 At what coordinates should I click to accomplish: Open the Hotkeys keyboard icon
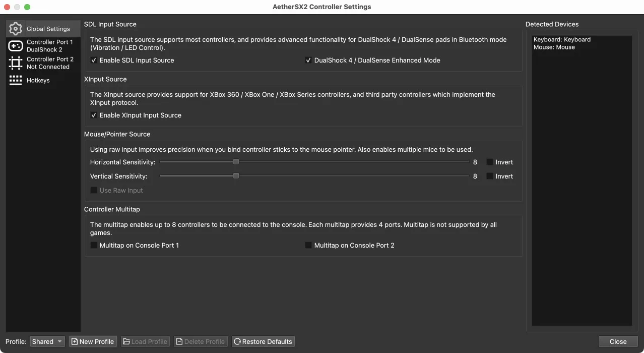pyautogui.click(x=16, y=80)
